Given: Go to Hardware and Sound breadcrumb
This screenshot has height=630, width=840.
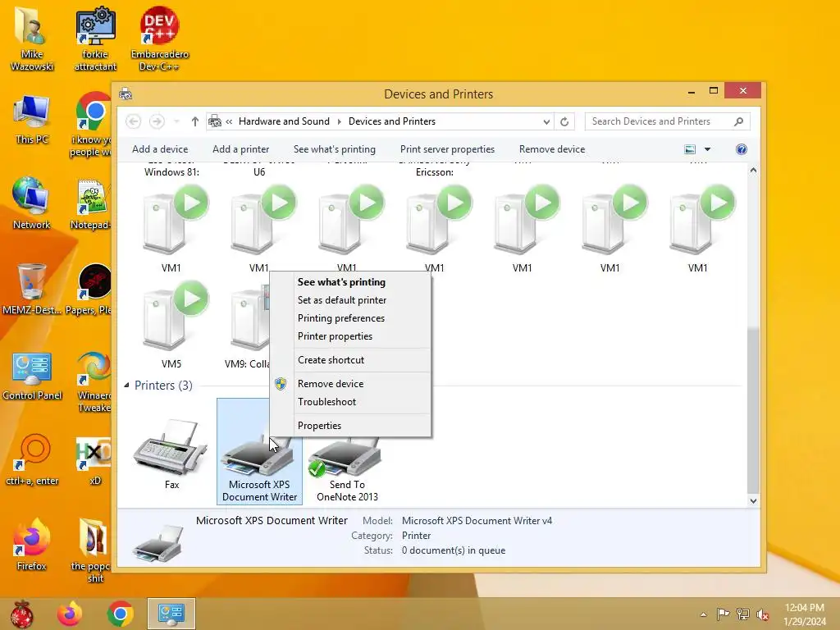Looking at the screenshot, I should click(284, 121).
